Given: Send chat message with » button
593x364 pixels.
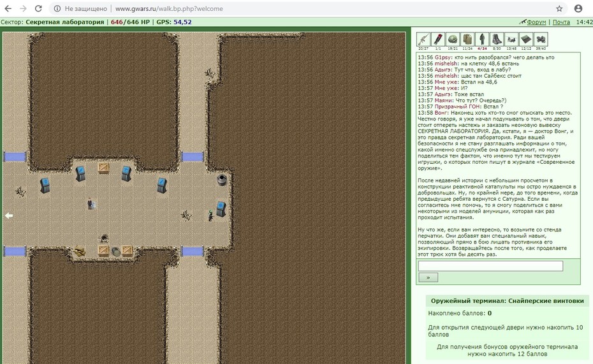Looking at the screenshot, I should (x=428, y=277).
